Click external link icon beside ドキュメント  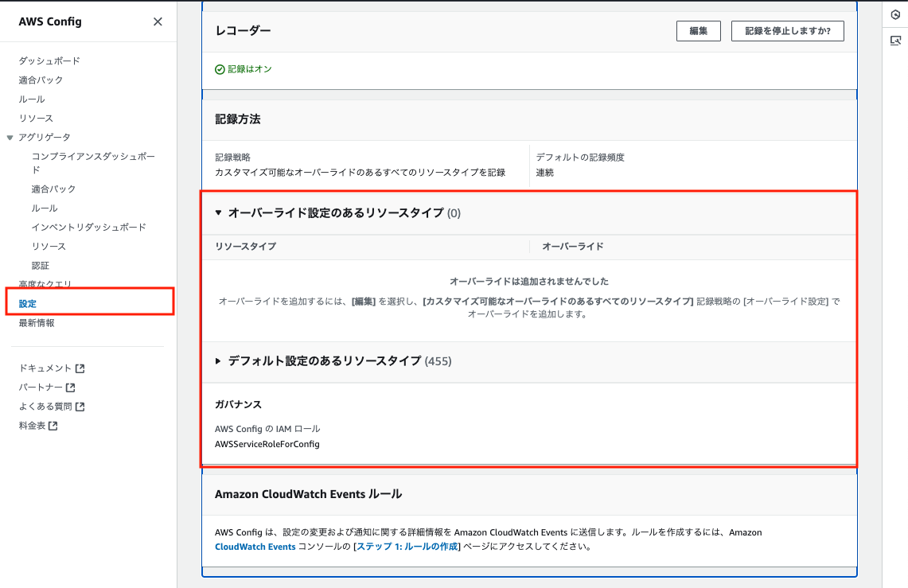(80, 368)
